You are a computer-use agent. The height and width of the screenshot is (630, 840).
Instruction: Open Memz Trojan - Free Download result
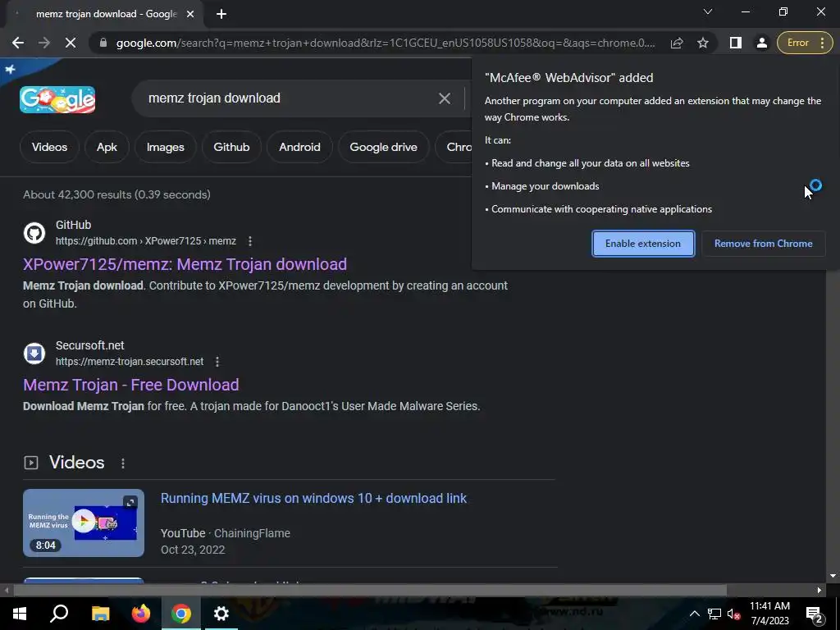[x=130, y=385]
